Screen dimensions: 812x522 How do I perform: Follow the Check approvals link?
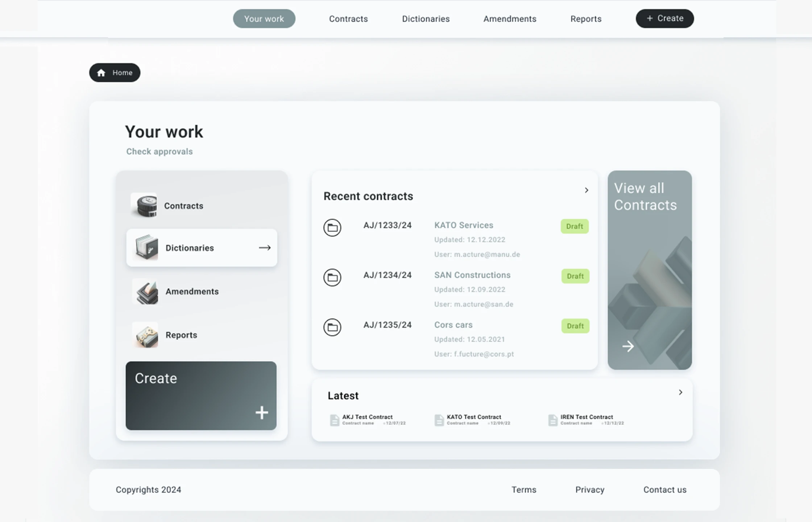159,152
